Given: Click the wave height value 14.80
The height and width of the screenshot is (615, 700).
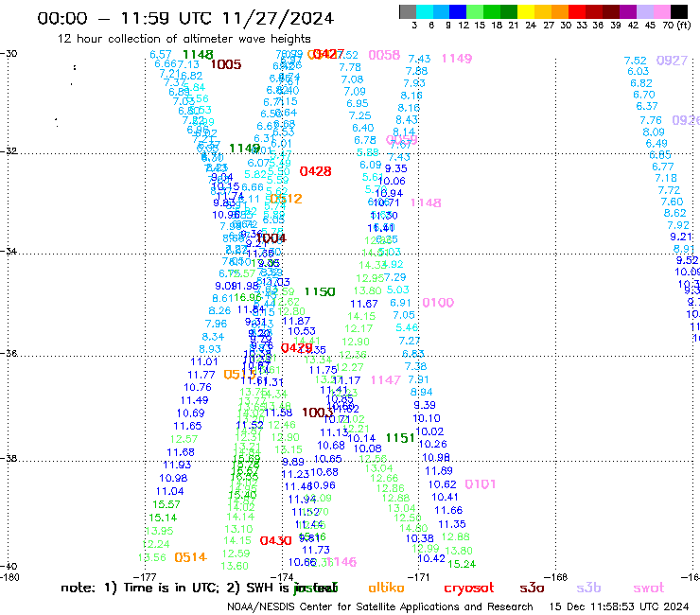Looking at the screenshot, I should [x=413, y=528].
